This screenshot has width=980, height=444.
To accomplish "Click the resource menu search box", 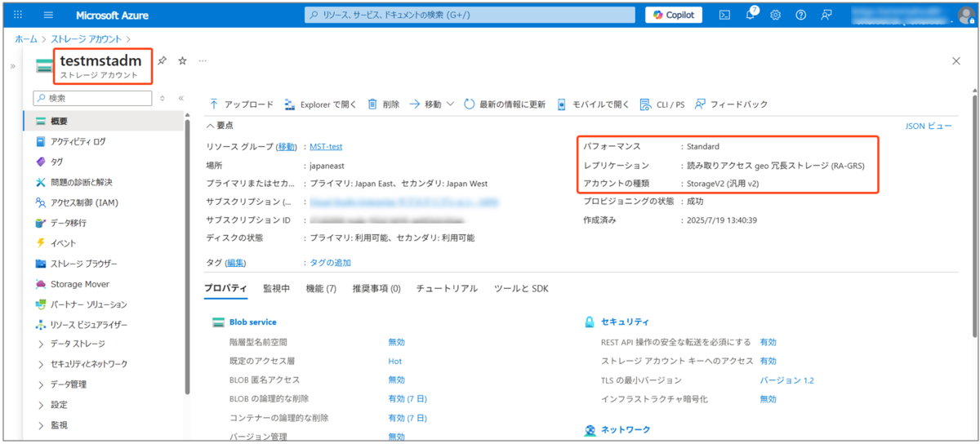I will [92, 98].
